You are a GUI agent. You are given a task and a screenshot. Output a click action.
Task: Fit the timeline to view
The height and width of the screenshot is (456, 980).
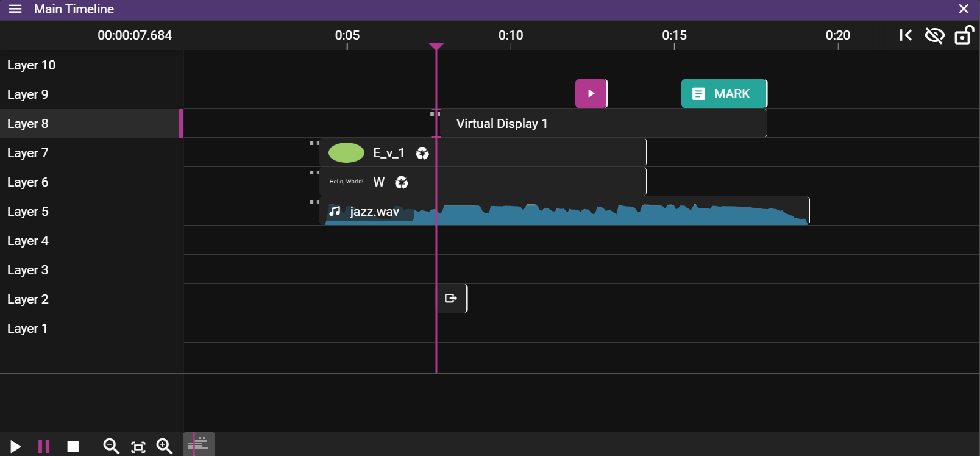click(138, 447)
